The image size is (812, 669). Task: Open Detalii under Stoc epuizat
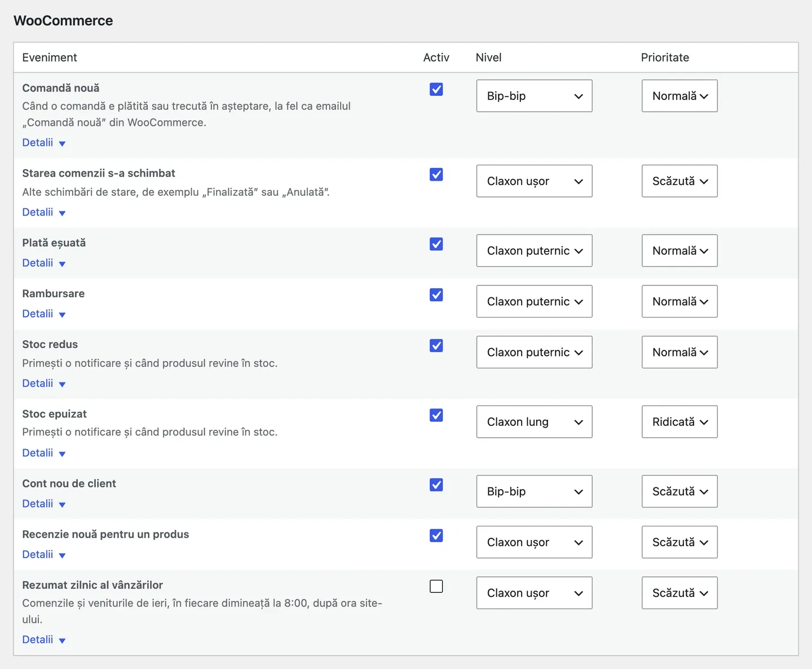(x=44, y=453)
